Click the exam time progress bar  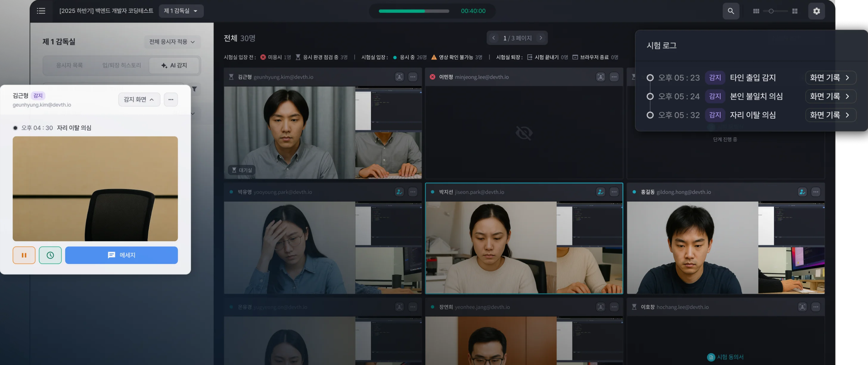coord(414,11)
